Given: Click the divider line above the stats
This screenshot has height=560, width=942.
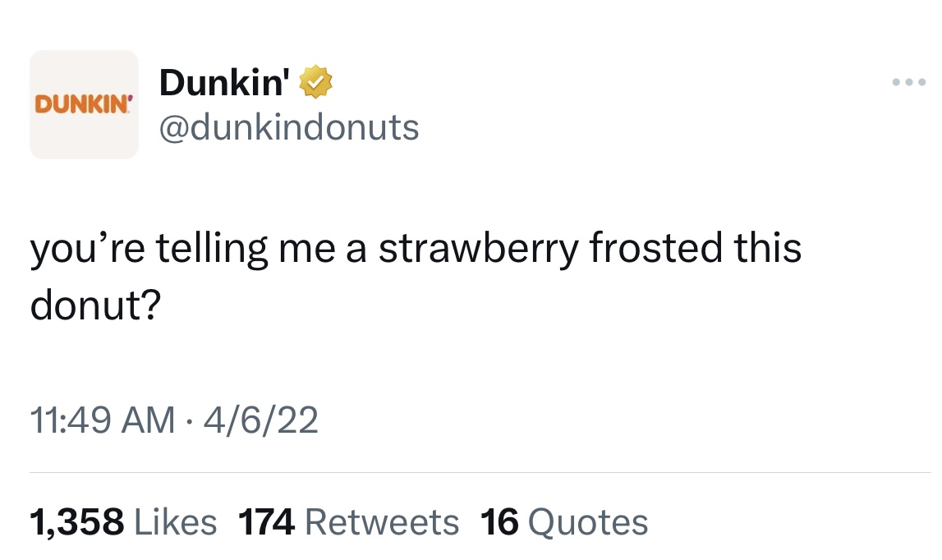Looking at the screenshot, I should (480, 473).
